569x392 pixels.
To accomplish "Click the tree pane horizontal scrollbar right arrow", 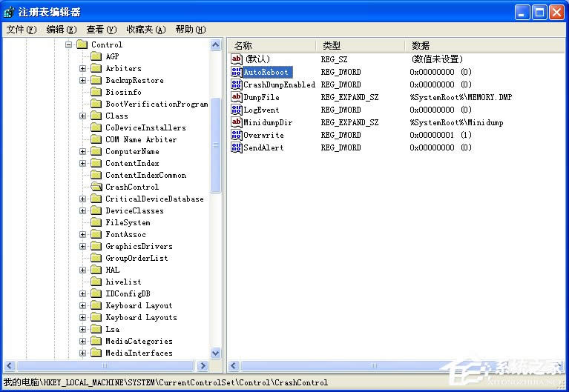I will [x=203, y=366].
